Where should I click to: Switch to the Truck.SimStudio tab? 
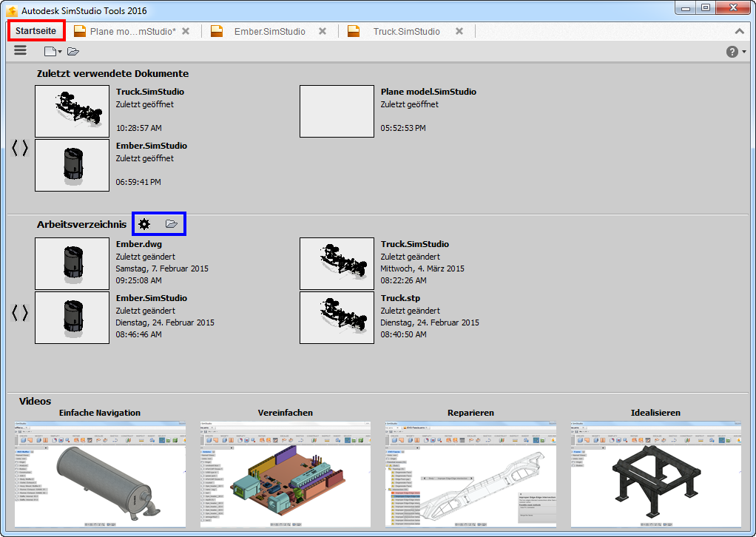pyautogui.click(x=406, y=31)
